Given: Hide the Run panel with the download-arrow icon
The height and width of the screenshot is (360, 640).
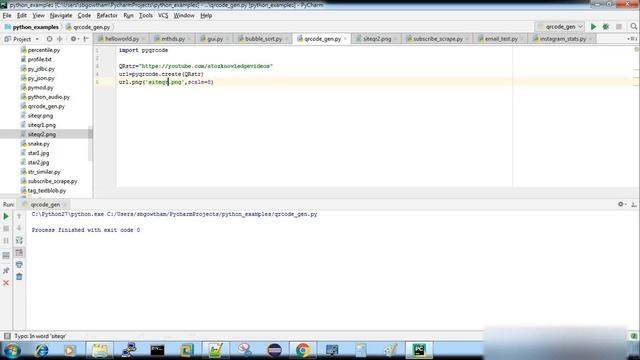Looking at the screenshot, I should [633, 204].
